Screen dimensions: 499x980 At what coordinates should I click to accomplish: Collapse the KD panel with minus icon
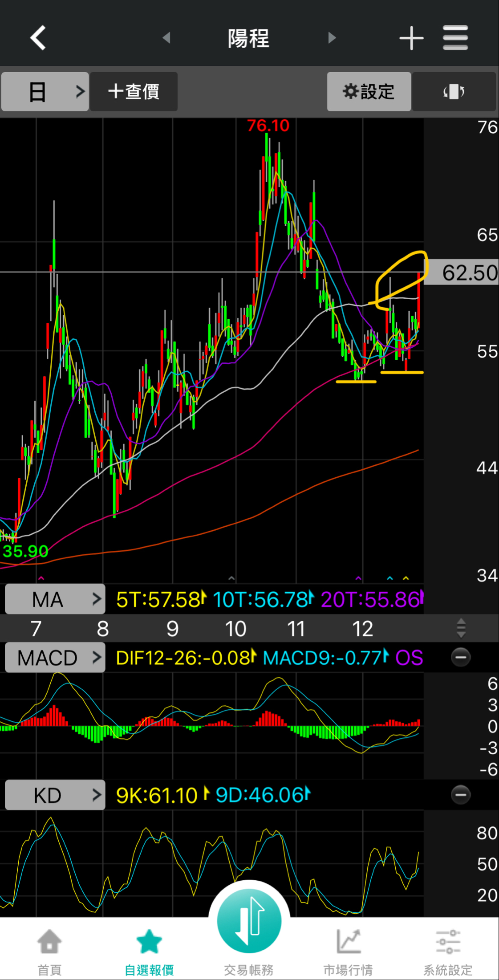pyautogui.click(x=461, y=795)
